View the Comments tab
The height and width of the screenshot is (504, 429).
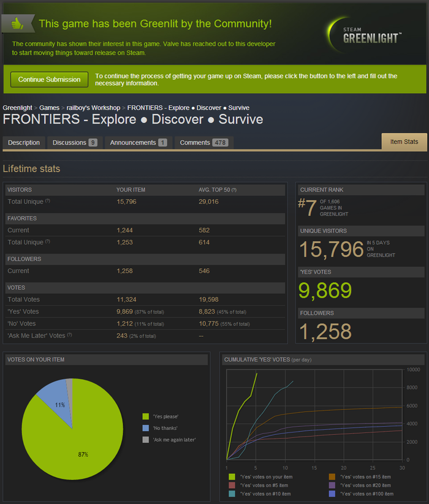point(204,143)
